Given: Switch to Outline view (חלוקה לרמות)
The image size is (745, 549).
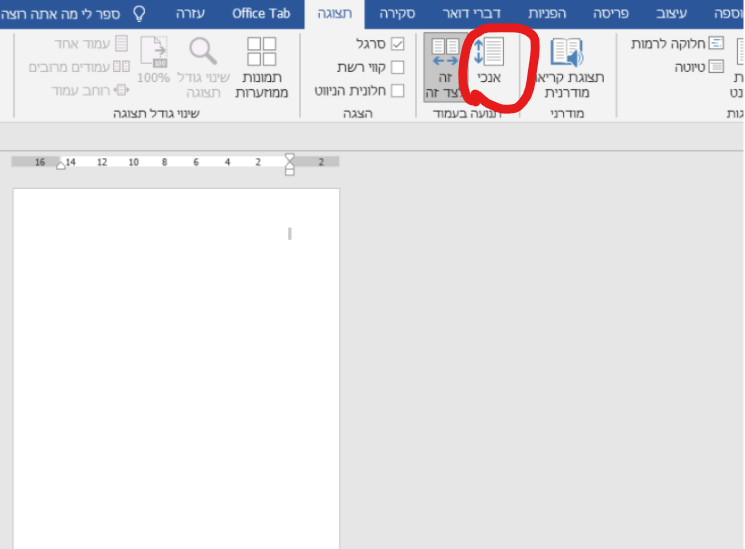Looking at the screenshot, I should [x=678, y=44].
